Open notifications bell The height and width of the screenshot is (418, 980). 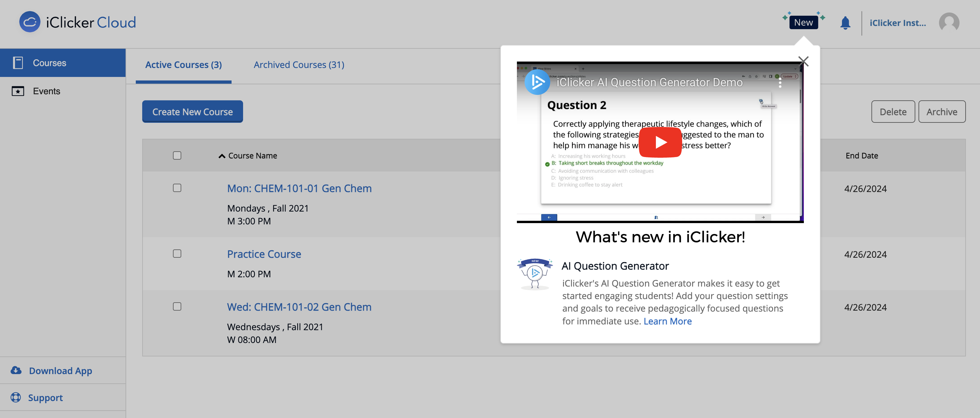click(845, 23)
